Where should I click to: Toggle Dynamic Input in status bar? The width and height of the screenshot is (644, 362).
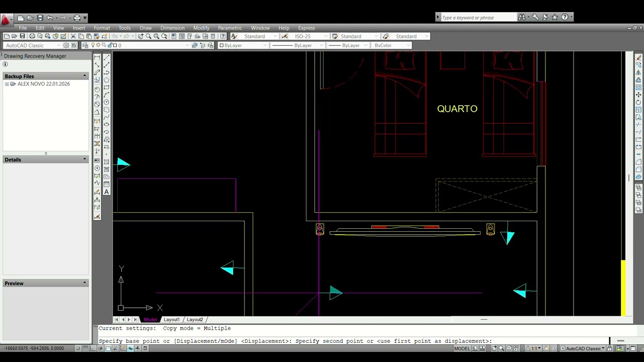(x=130, y=348)
